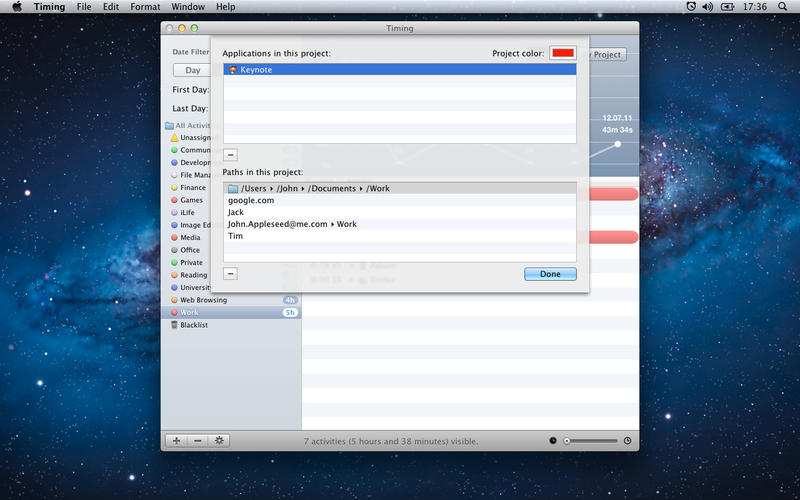800x500 pixels.
Task: Select the John.Appleseed@me.com Work entry
Action: coord(400,224)
